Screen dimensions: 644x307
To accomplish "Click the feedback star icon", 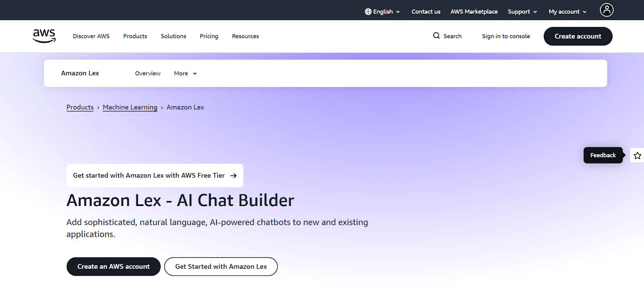I will (x=637, y=155).
